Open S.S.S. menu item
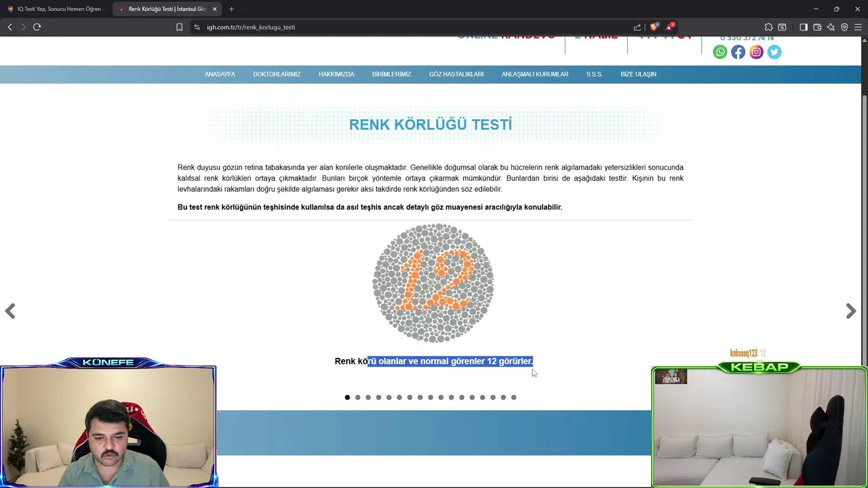868x488 pixels. click(594, 75)
